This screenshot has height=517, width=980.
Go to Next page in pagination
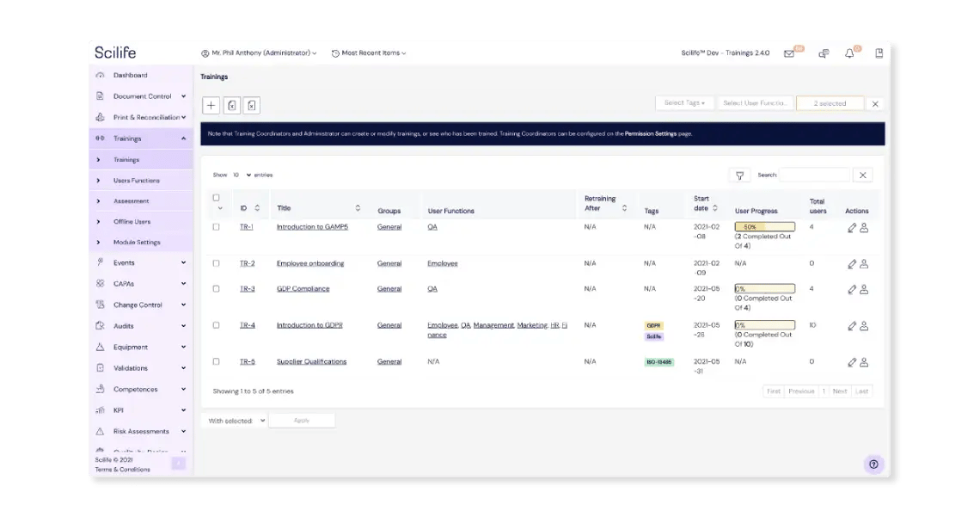pos(839,391)
